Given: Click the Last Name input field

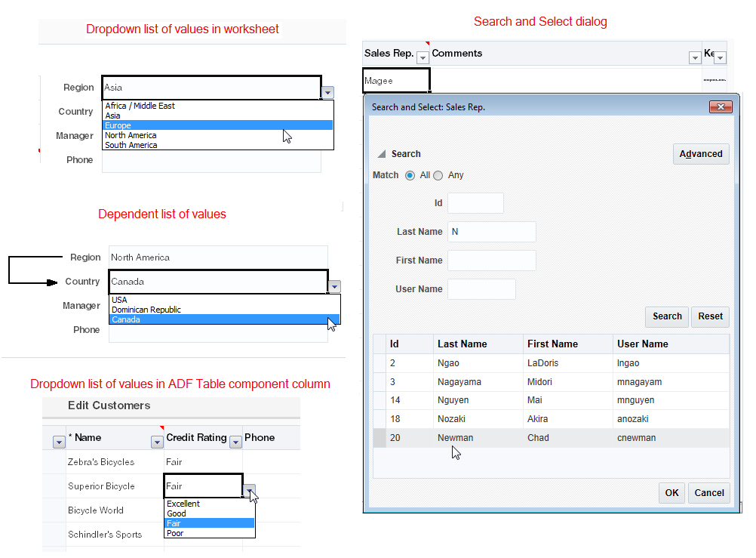Looking at the screenshot, I should pos(492,232).
